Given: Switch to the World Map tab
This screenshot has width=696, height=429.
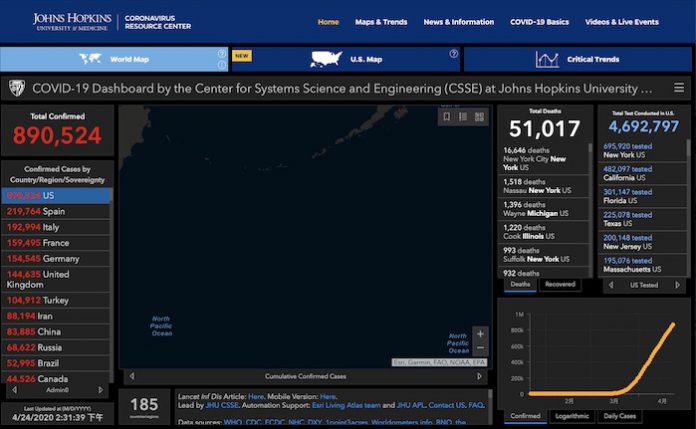Looking at the screenshot, I should point(114,59).
